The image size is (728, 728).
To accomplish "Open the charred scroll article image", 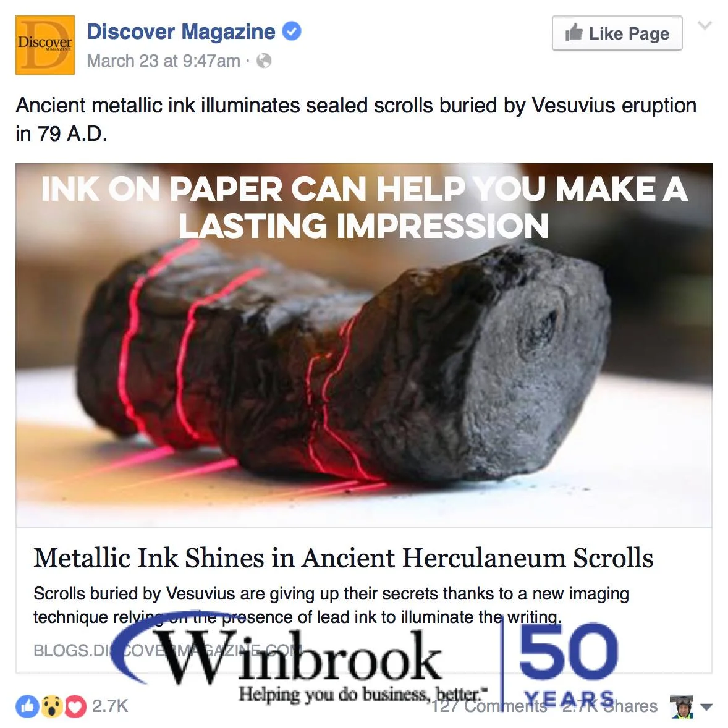I will (363, 345).
